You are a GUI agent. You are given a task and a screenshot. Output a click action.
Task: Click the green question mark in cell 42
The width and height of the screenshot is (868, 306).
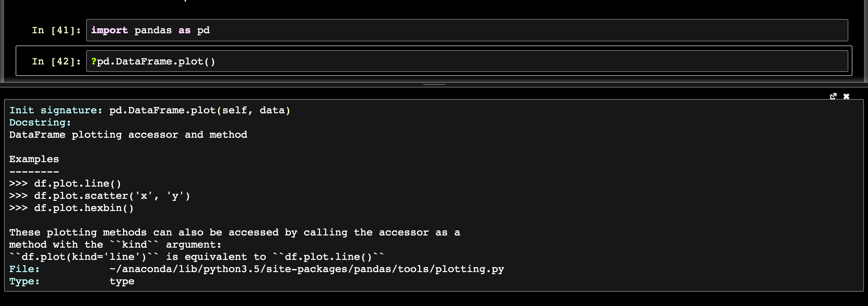[x=94, y=61]
